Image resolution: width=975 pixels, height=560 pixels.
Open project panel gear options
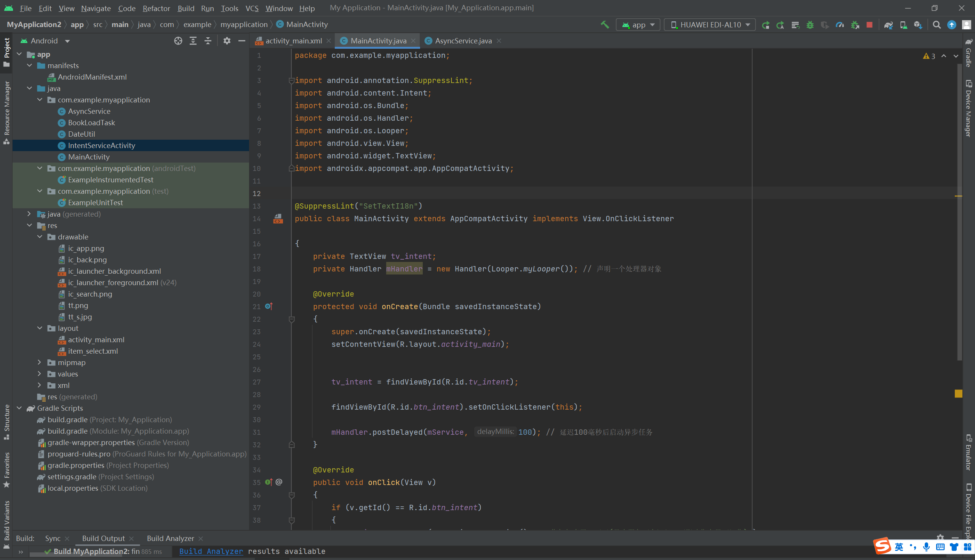227,41
